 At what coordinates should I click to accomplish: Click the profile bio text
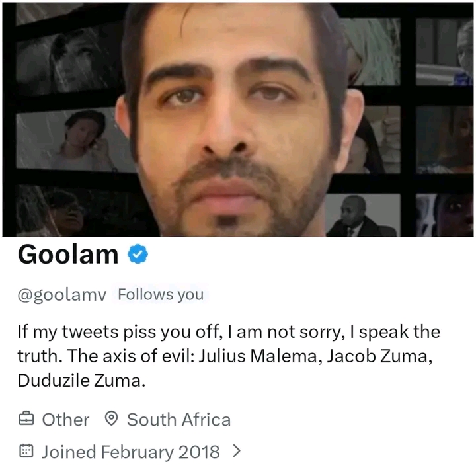229,356
